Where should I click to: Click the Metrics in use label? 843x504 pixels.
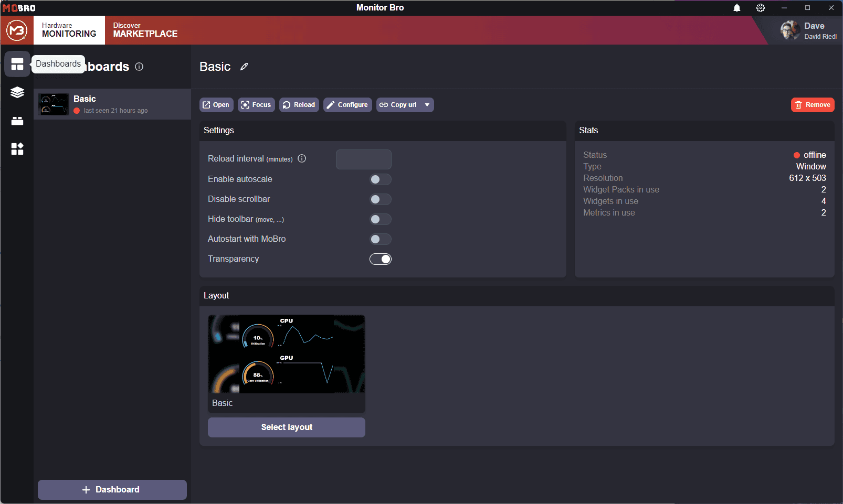click(609, 212)
